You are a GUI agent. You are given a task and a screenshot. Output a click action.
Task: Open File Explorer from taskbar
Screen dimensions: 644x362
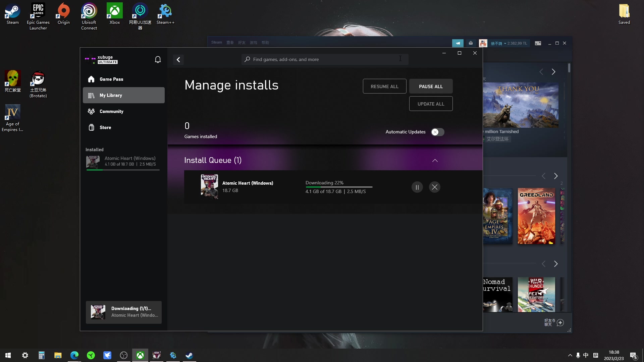point(58,355)
